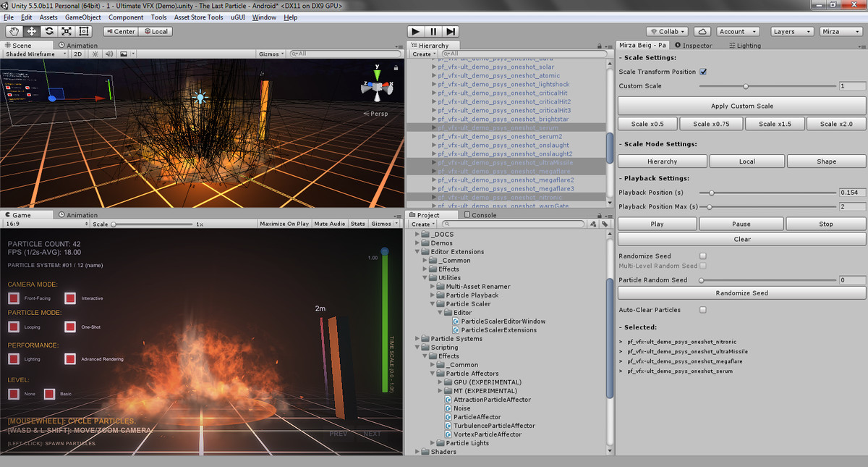This screenshot has height=467, width=868.
Task: Switch to the Rect transform tool
Action: pyautogui.click(x=83, y=31)
